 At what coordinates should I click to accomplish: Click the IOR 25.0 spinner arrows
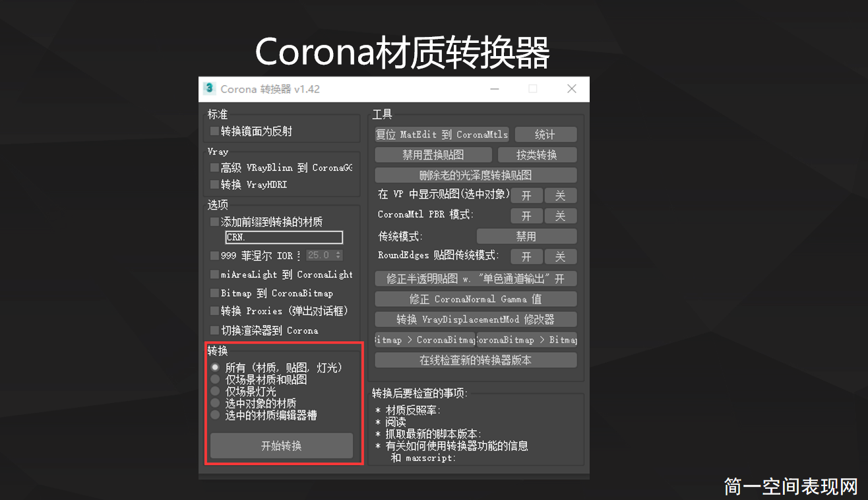coord(338,255)
